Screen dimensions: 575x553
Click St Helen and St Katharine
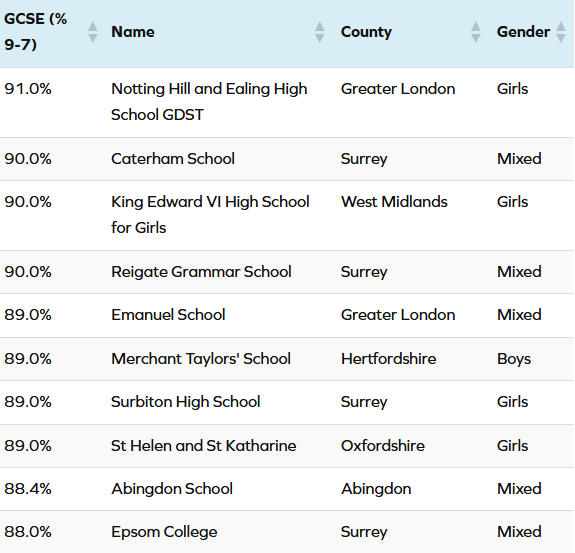click(204, 446)
